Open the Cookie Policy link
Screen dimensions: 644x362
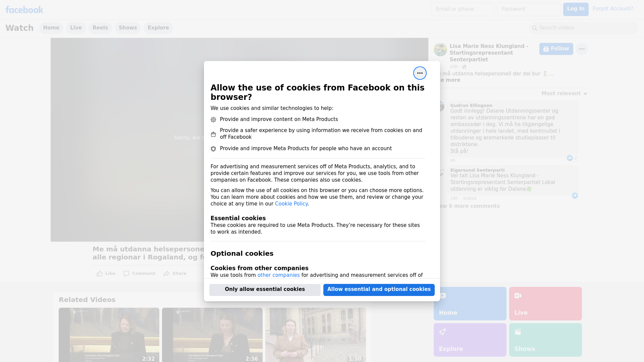(x=291, y=204)
